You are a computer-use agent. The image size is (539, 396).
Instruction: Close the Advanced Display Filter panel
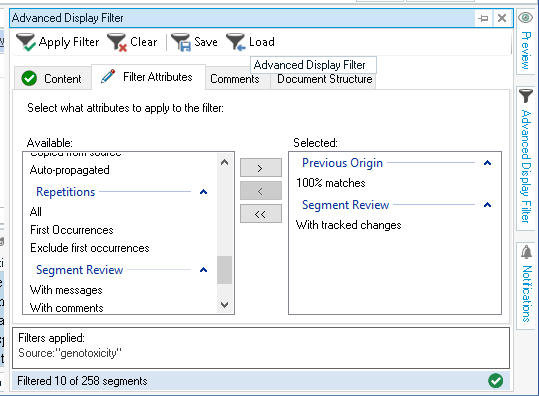click(x=502, y=18)
